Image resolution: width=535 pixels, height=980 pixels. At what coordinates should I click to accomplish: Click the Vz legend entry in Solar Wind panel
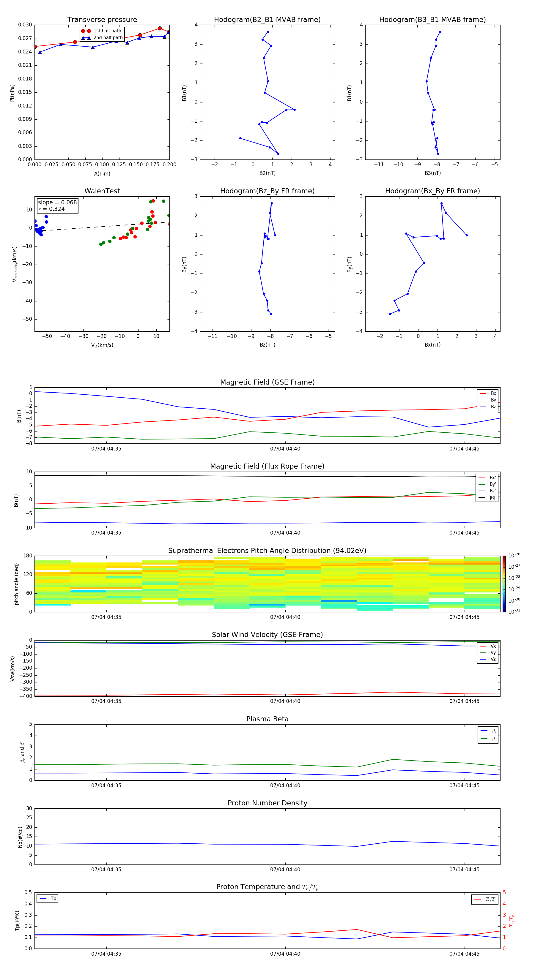click(x=488, y=659)
